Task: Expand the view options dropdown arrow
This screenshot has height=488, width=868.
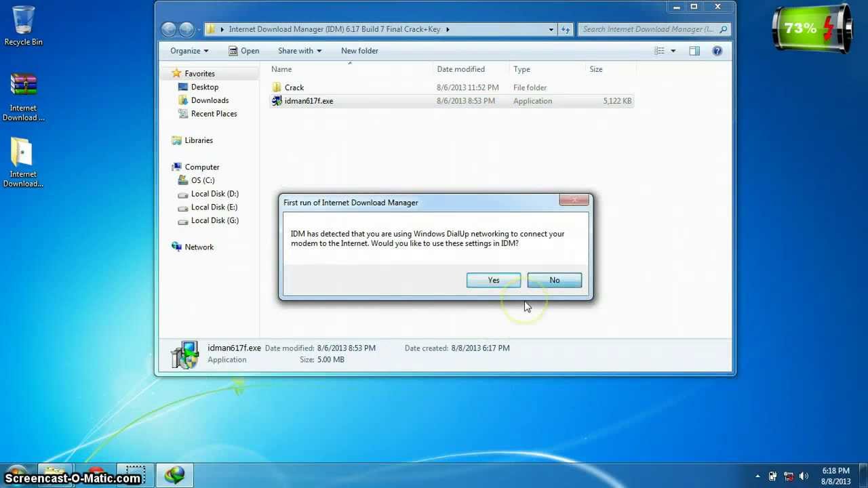Action: 673,51
